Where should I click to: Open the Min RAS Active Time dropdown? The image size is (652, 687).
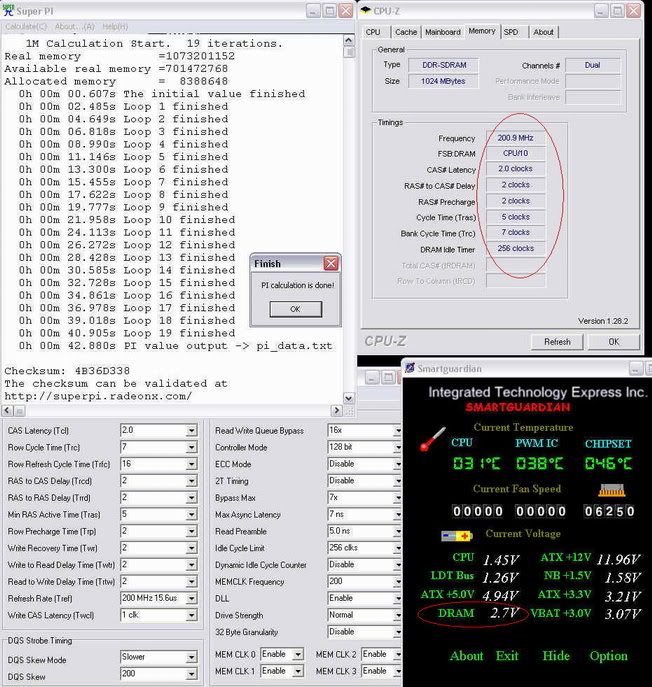tap(191, 514)
